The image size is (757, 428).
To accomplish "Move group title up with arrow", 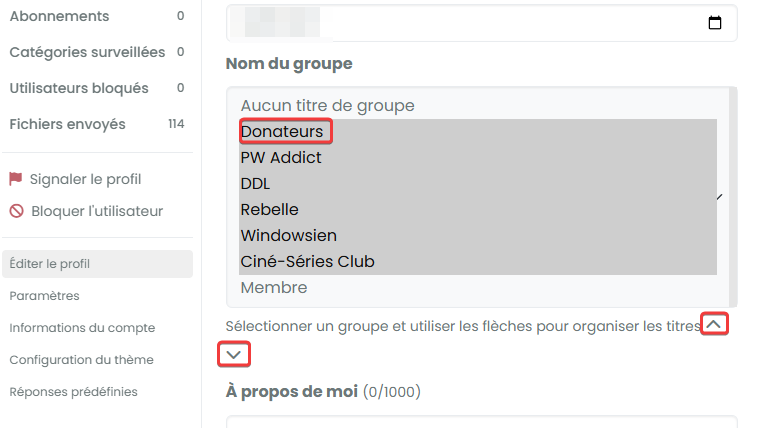I will (x=714, y=324).
